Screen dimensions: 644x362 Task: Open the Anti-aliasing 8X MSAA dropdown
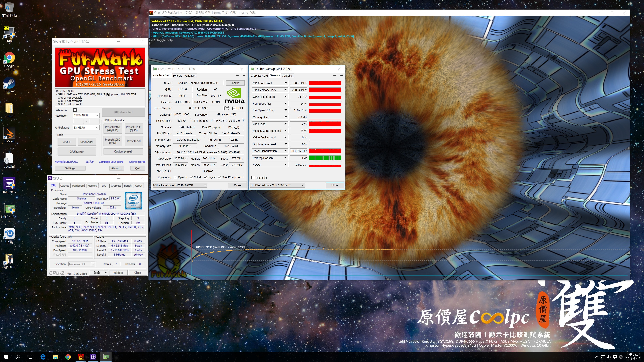pyautogui.click(x=86, y=127)
